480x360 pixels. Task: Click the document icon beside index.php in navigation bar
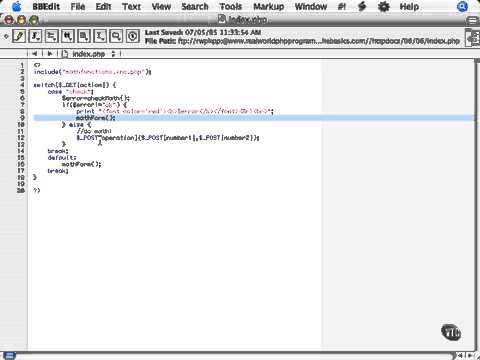point(65,54)
